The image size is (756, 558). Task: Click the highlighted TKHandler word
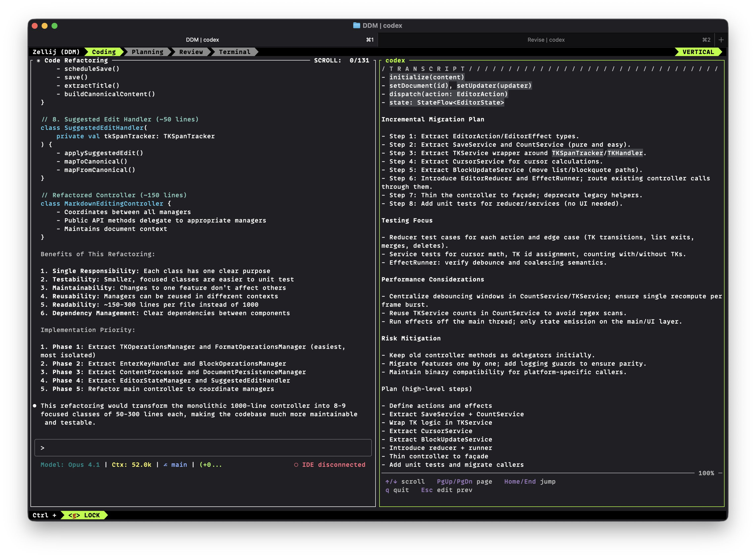coord(625,153)
